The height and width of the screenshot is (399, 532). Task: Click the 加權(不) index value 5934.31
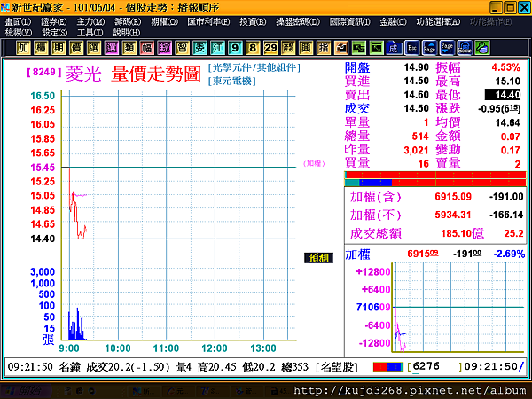pos(453,215)
